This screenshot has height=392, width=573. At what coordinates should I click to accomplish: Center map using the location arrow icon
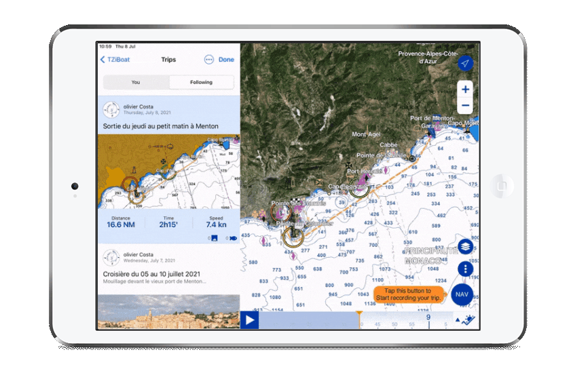coord(464,64)
